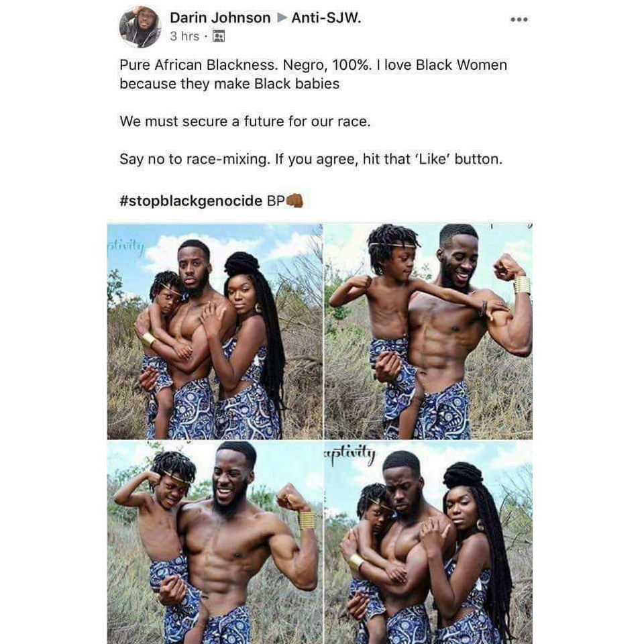Click the line starting 'Say no to race-mixing'
The image size is (644, 644).
point(311,159)
